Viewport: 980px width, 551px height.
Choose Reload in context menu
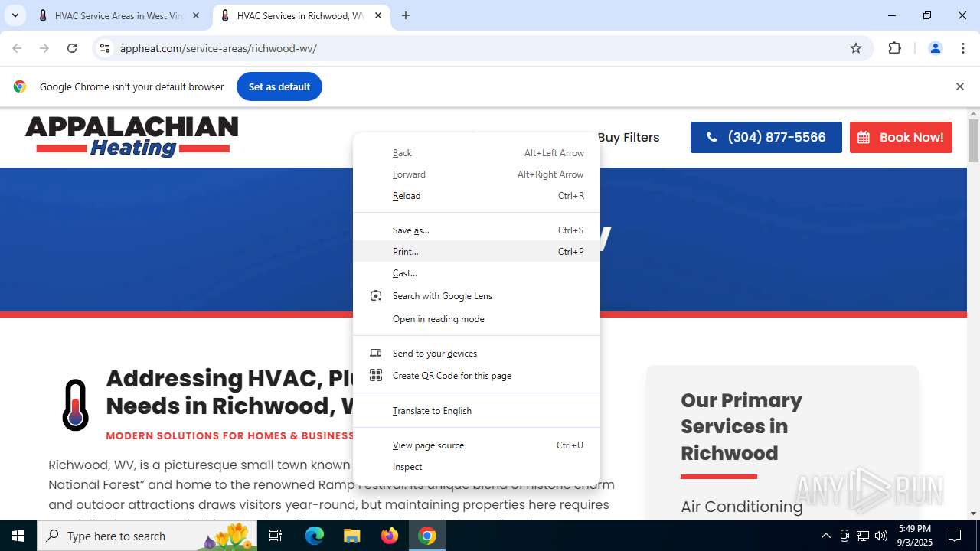coord(476,196)
